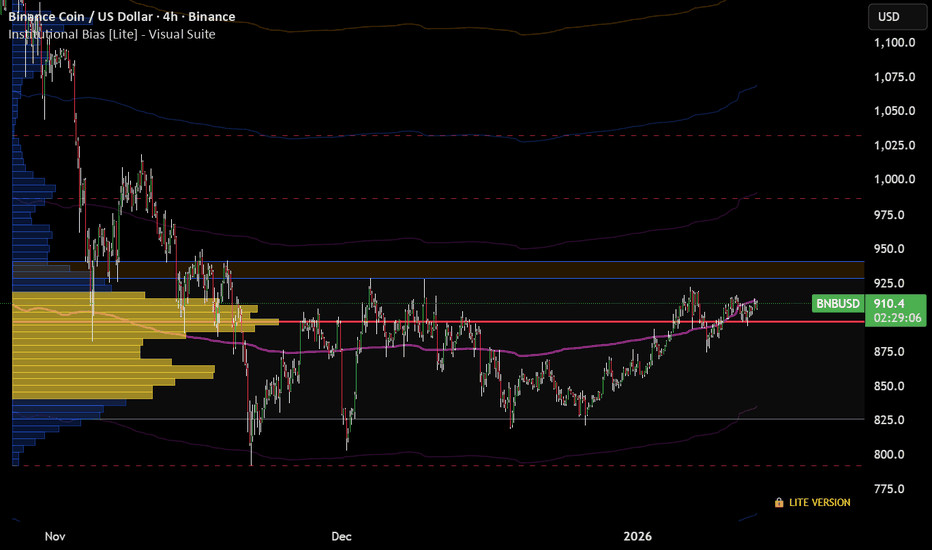This screenshot has height=550, width=932.
Task: Click the 800.0 price axis label
Action: click(x=889, y=455)
